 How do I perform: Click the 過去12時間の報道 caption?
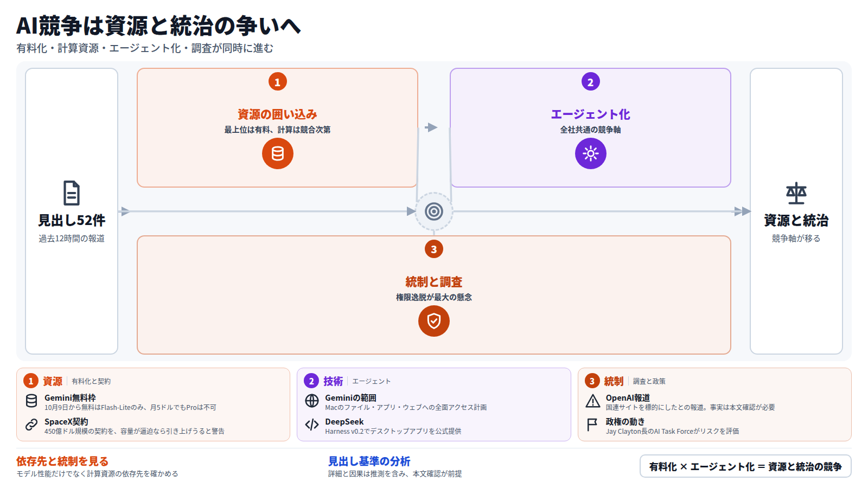coord(72,239)
